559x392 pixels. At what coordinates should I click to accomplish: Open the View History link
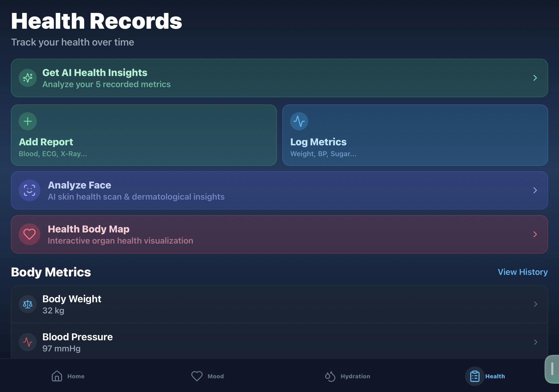point(523,272)
